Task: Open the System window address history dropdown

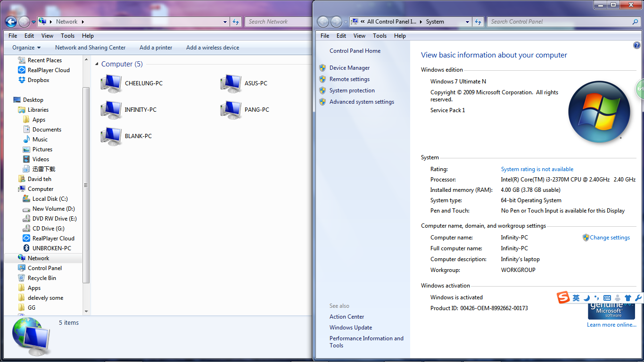Action: [x=468, y=22]
